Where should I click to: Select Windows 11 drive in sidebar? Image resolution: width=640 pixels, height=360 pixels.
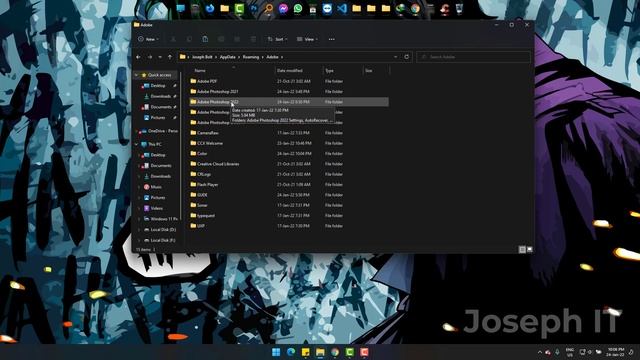(x=160, y=219)
